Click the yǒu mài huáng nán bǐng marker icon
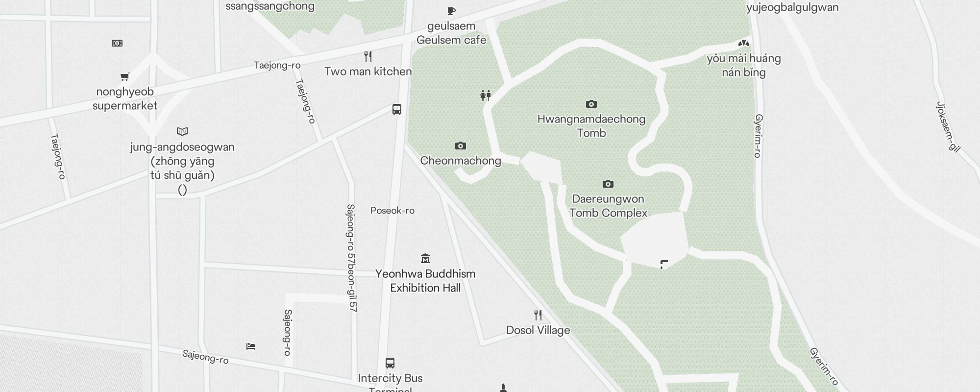This screenshot has width=980, height=392. coord(744,43)
